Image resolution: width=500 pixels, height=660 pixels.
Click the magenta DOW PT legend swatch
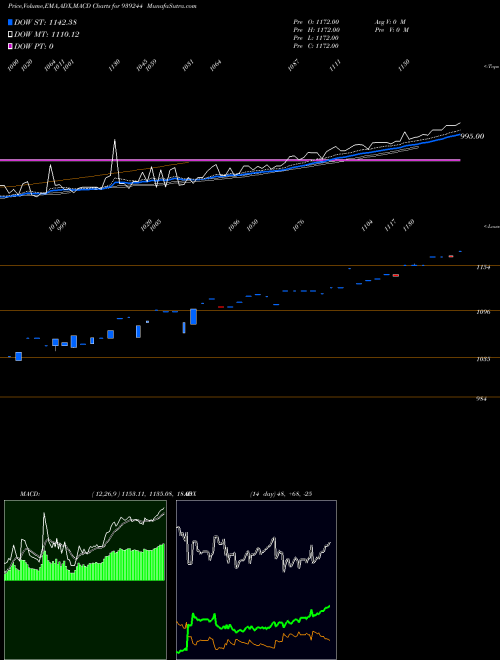pos(10,46)
